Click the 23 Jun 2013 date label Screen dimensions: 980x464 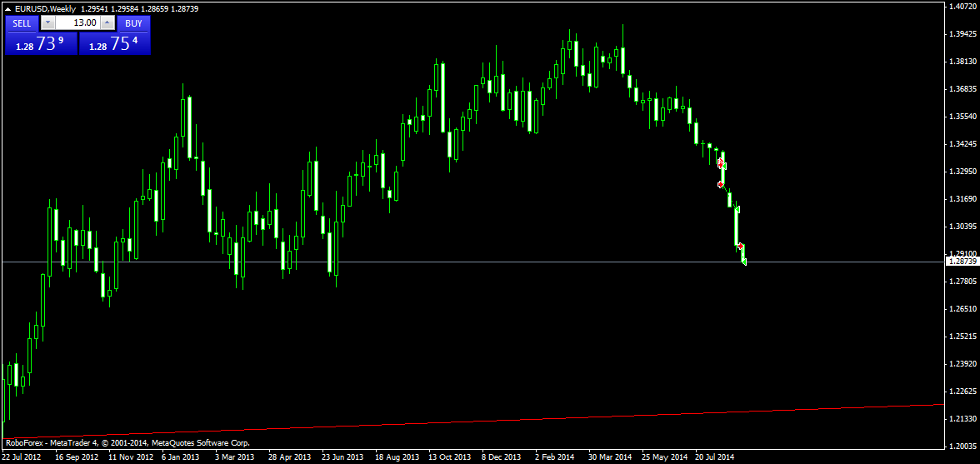tap(343, 457)
